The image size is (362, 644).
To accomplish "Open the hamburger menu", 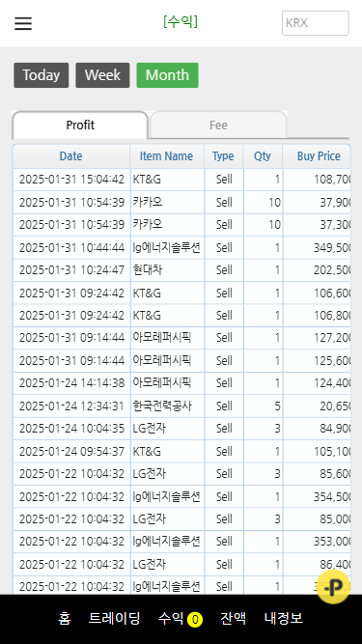I will coord(23,23).
